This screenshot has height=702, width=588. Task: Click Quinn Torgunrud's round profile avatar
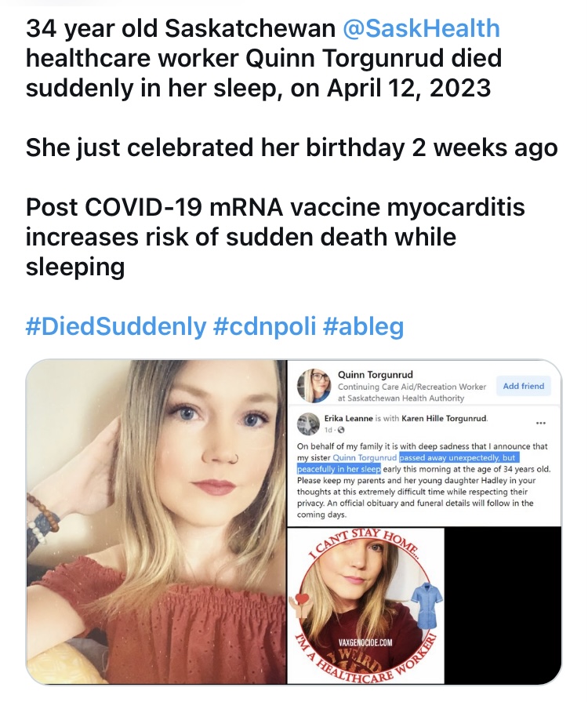[312, 385]
